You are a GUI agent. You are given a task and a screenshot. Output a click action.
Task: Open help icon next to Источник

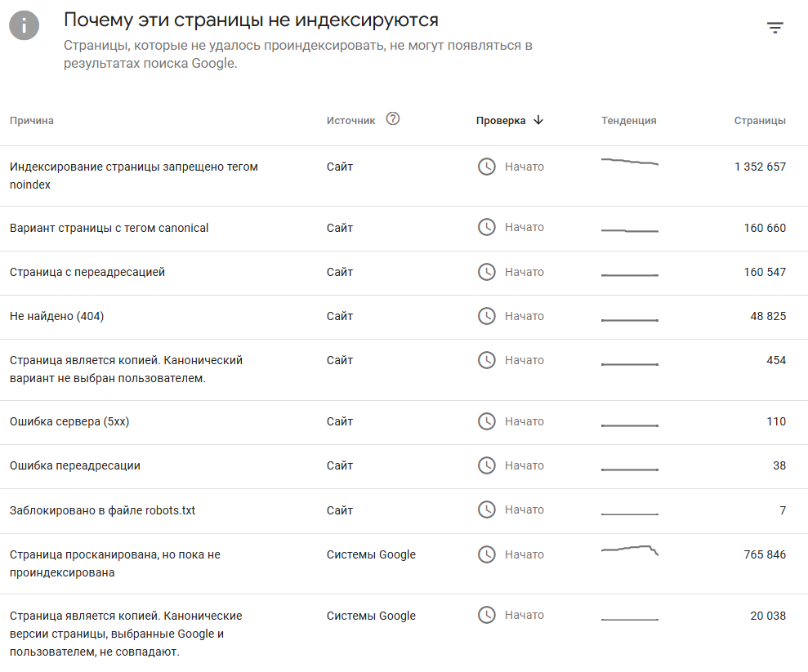(393, 119)
